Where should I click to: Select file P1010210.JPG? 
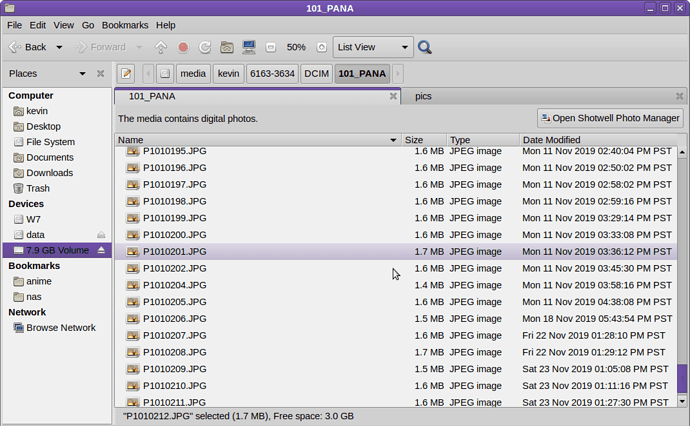tap(396, 386)
